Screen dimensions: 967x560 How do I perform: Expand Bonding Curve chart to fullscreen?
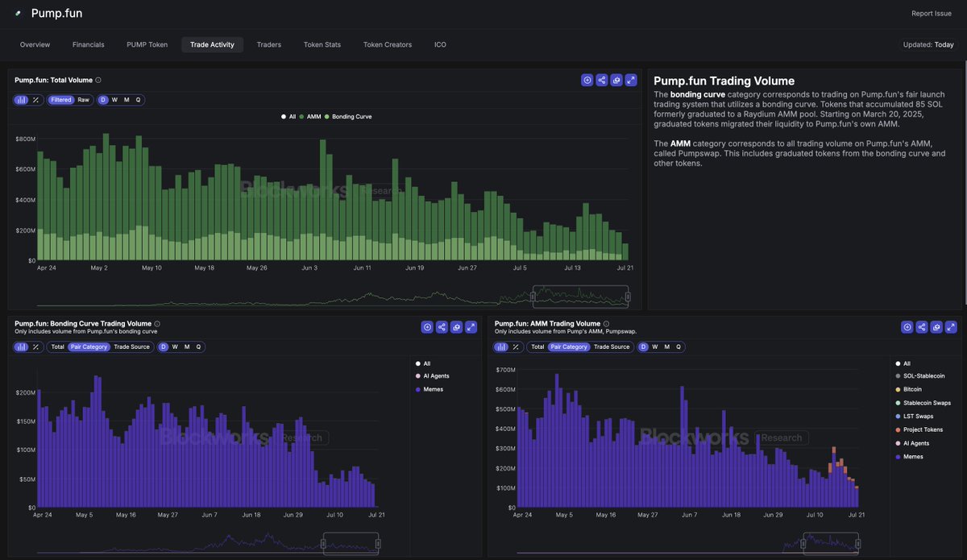point(471,326)
